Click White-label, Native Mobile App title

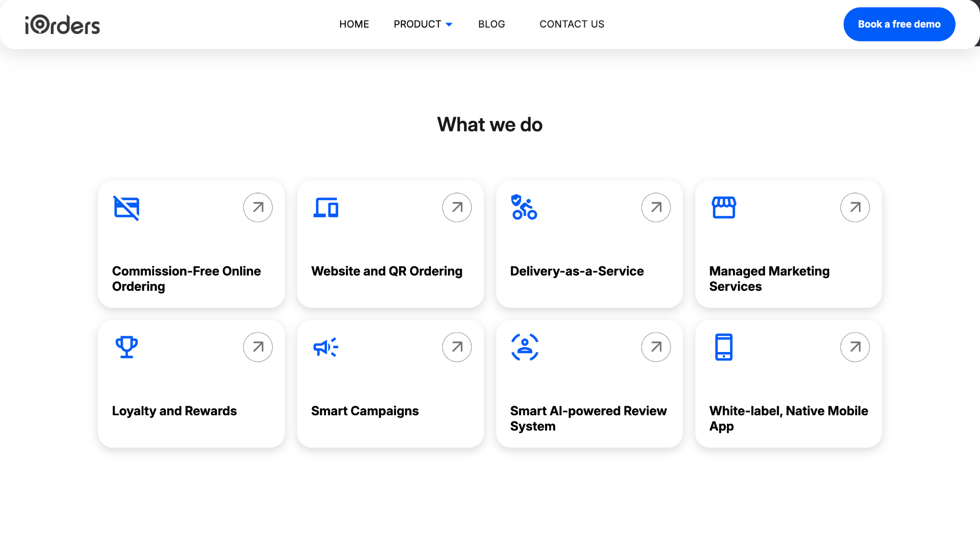[x=789, y=419]
